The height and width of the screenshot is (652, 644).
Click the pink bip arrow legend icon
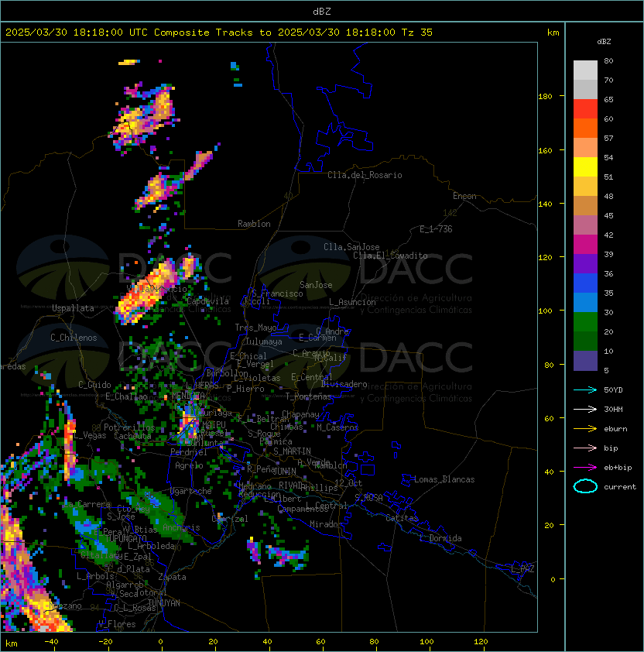coord(585,448)
